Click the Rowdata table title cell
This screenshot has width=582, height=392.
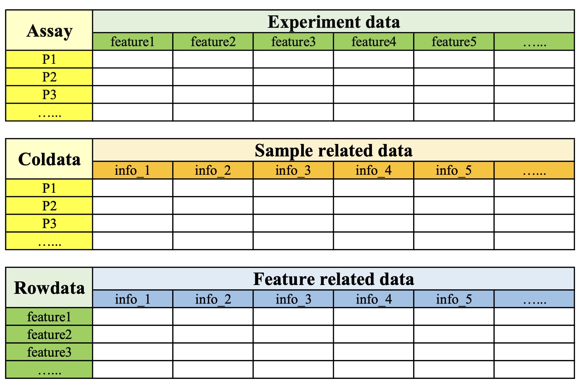(x=49, y=288)
